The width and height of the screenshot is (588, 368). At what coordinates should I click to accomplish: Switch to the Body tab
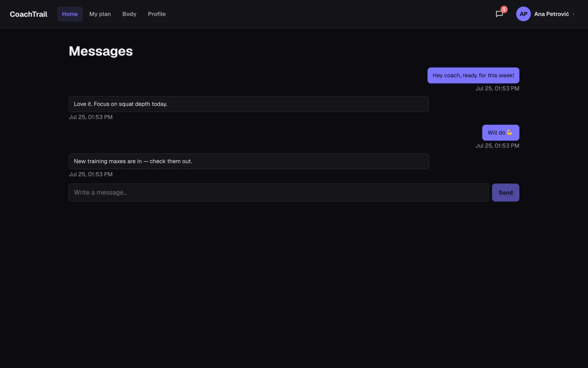click(x=130, y=14)
